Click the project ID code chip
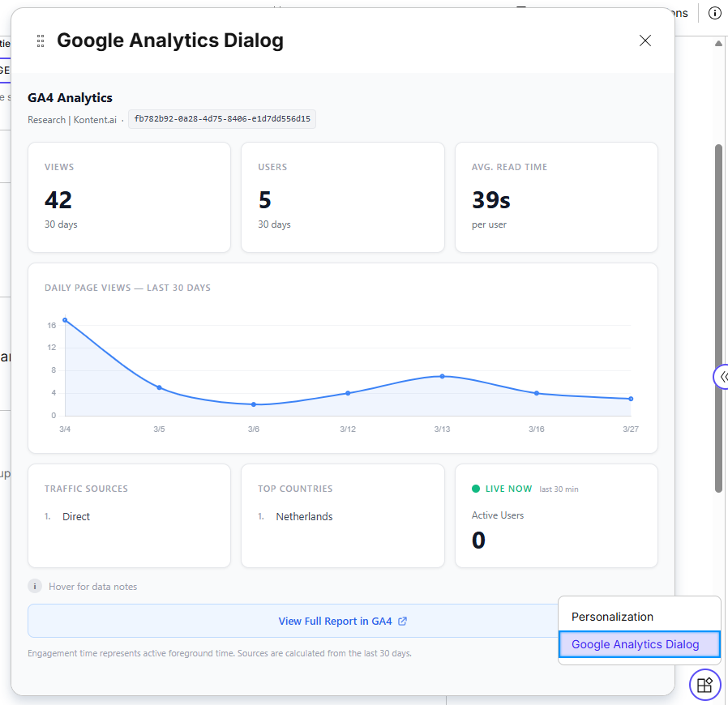This screenshot has height=705, width=728. coord(222,119)
